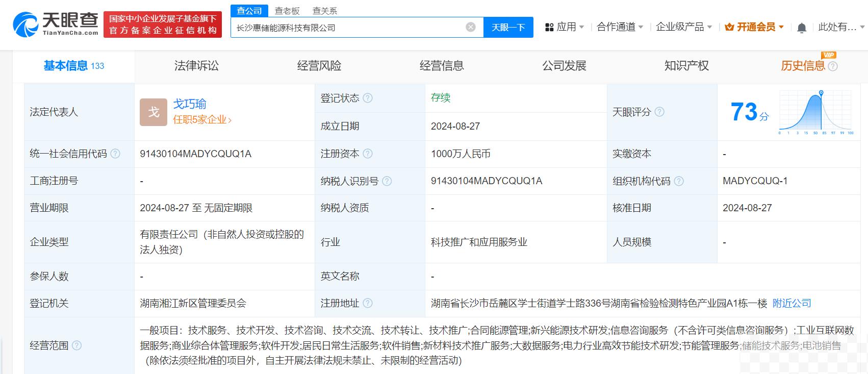Select the 经营风险 tab
868x374 pixels.
tap(319, 66)
